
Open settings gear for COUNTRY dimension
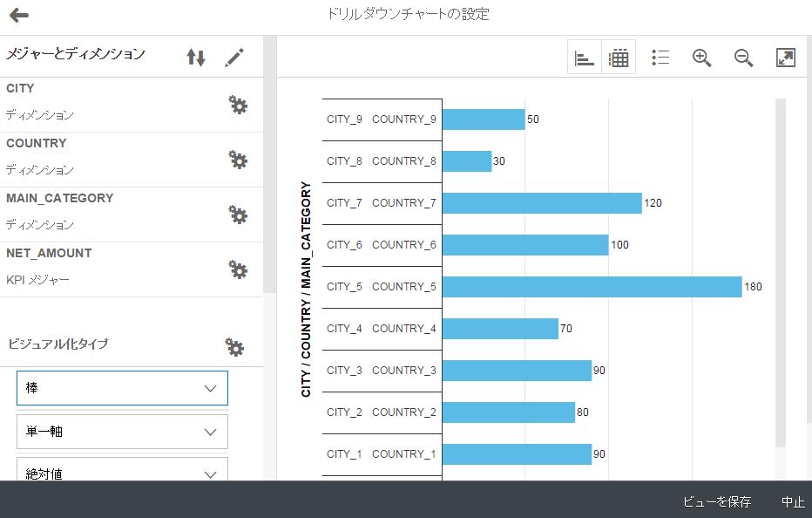coord(237,160)
